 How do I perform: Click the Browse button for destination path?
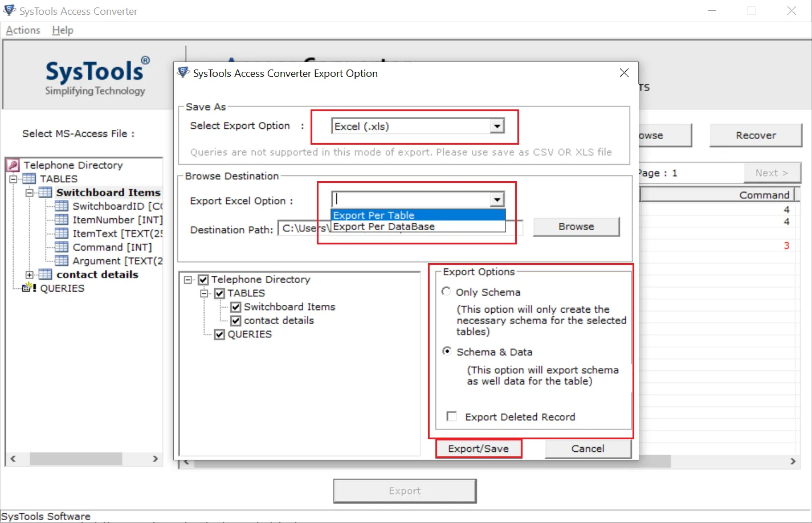576,226
